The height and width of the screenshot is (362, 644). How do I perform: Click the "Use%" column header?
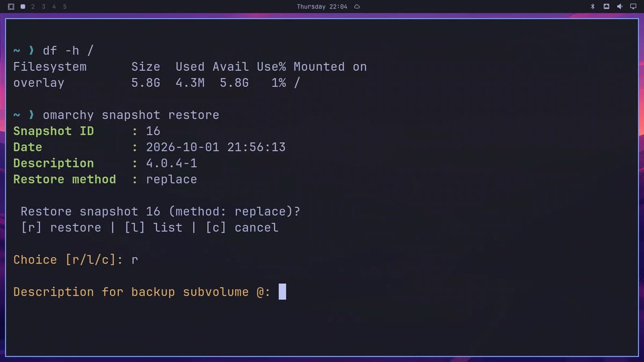(271, 67)
